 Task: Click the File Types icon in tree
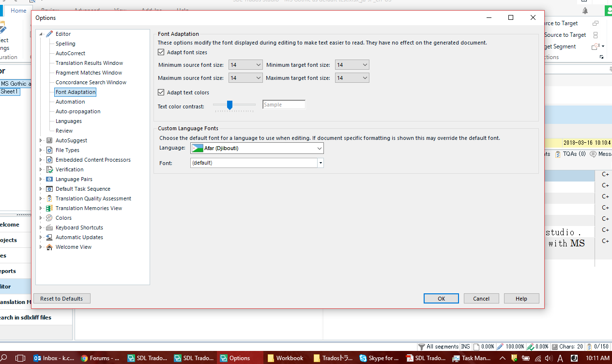click(49, 150)
